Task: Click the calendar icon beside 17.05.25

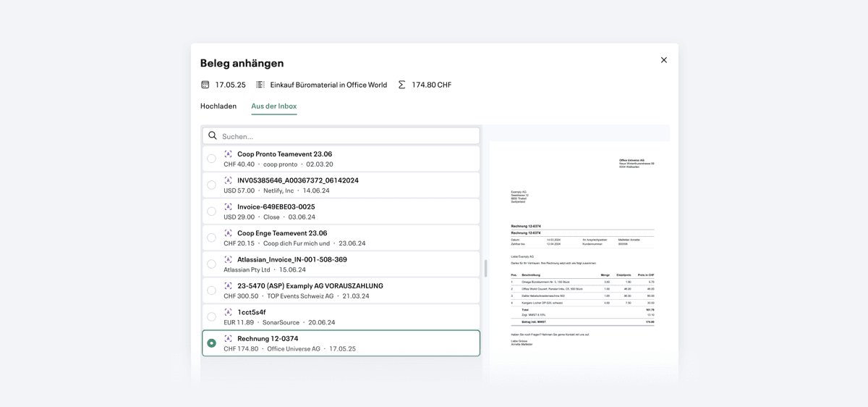Action: tap(205, 85)
